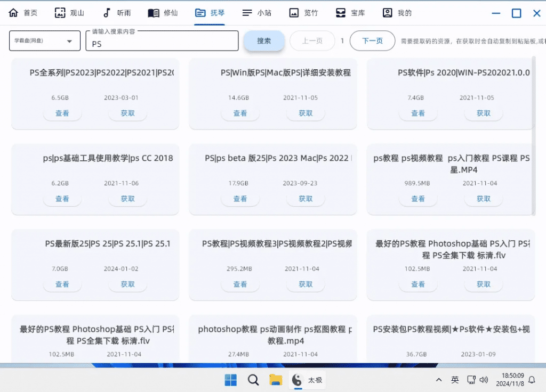
Task: Click the home icon for 首页
Action: (x=13, y=13)
